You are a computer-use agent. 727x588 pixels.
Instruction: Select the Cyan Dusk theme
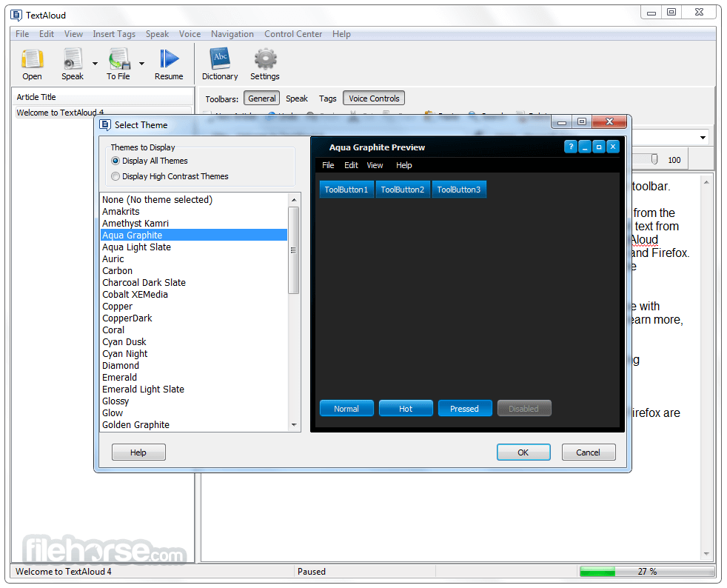[x=194, y=341]
